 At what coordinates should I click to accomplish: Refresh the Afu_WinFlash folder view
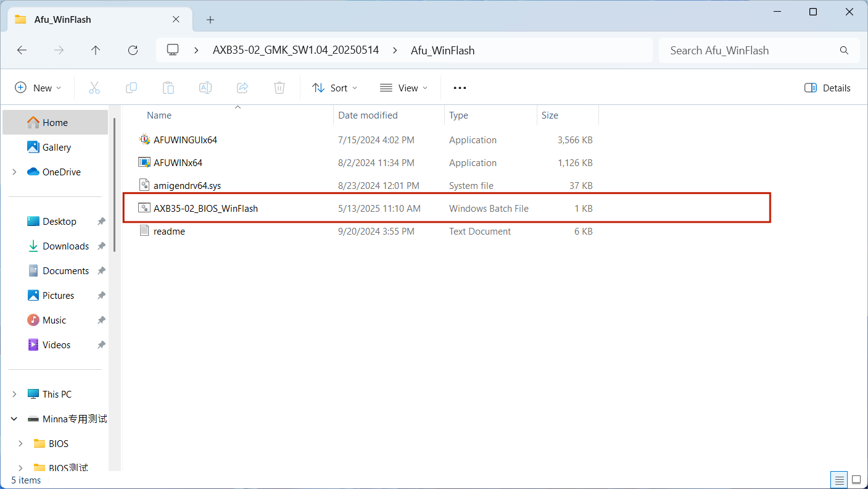(x=133, y=51)
